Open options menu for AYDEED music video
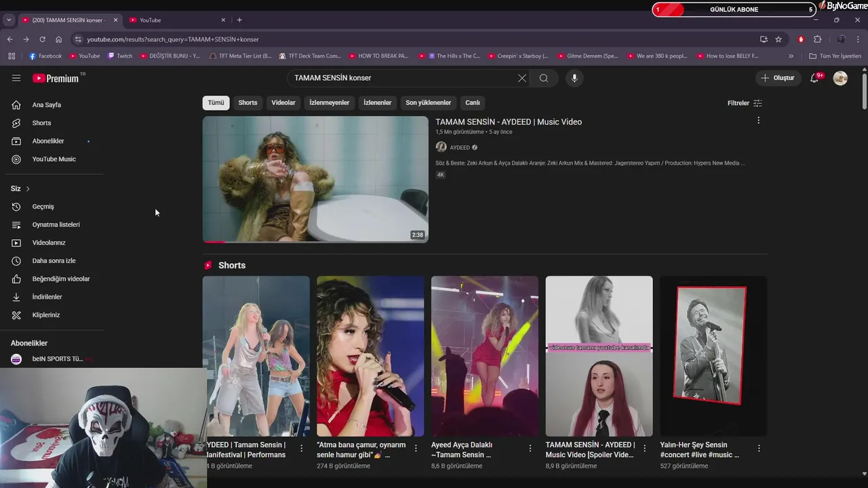 758,121
